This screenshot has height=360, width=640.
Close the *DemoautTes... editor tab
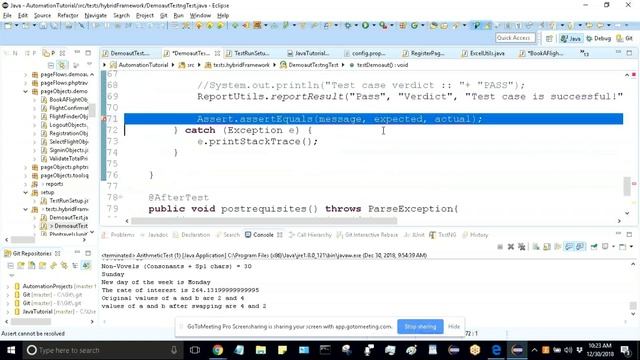217,53
